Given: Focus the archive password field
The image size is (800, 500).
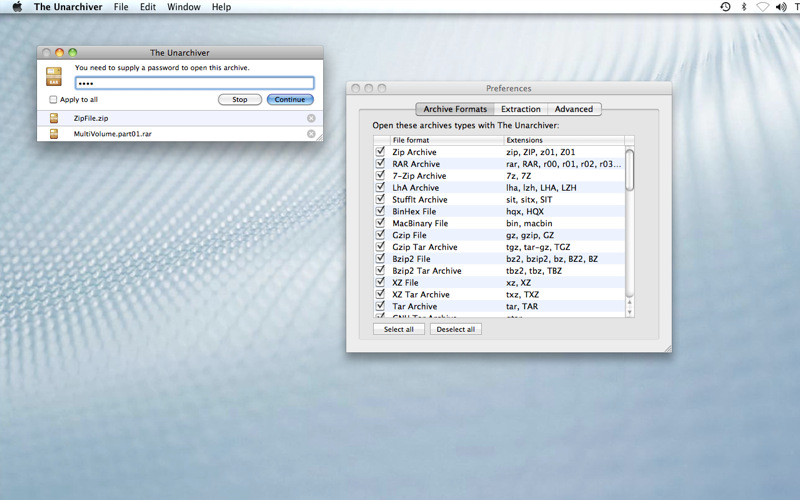Looking at the screenshot, I should pos(194,83).
